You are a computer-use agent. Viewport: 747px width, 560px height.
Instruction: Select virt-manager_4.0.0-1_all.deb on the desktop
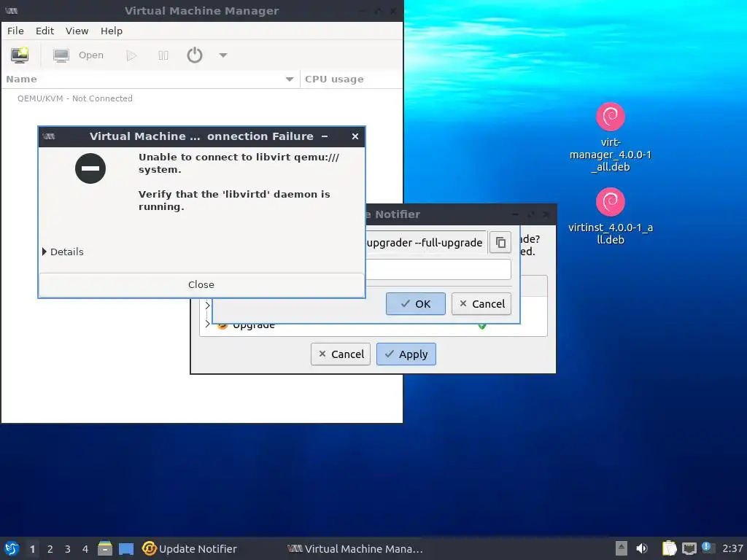pos(611,138)
